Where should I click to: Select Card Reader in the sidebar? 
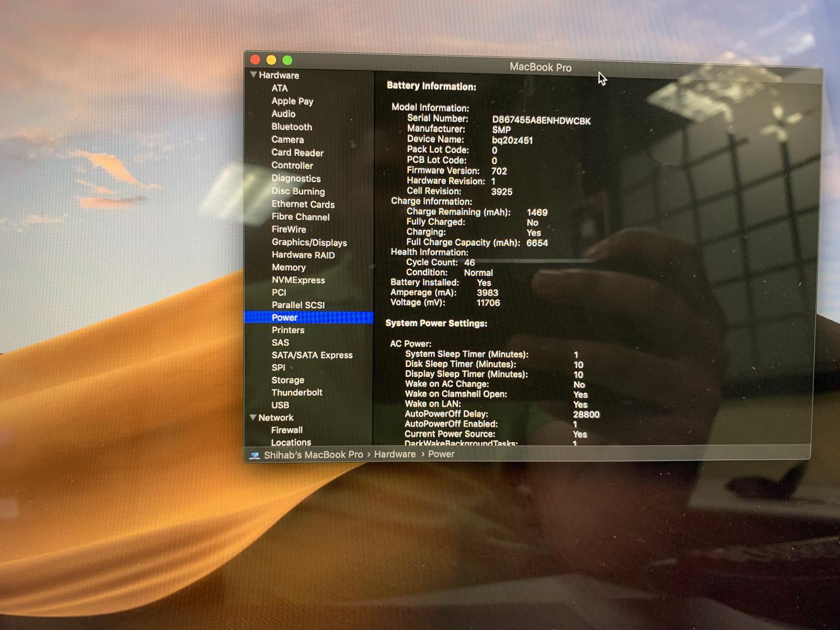(x=297, y=152)
